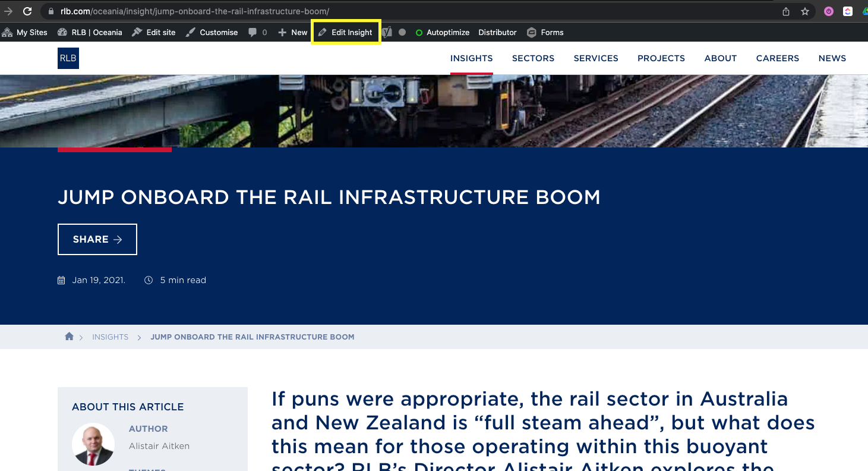Click the grey Yoast status dot

402,32
